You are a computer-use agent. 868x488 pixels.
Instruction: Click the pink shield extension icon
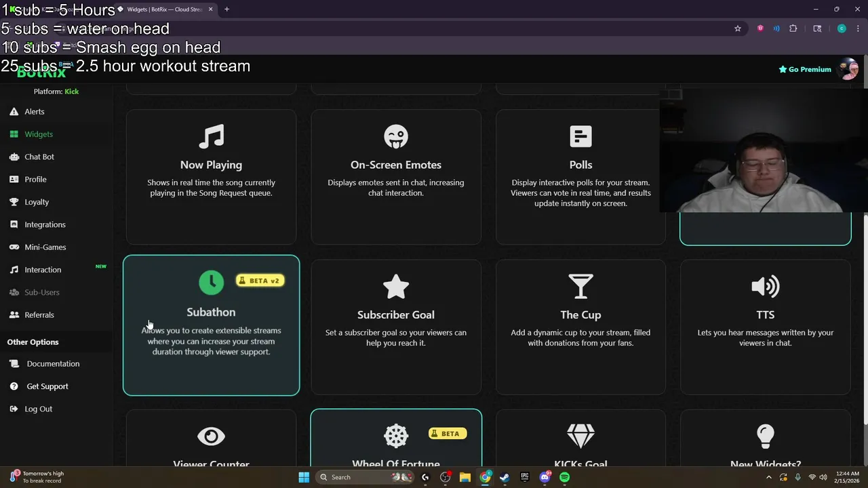pos(760,28)
